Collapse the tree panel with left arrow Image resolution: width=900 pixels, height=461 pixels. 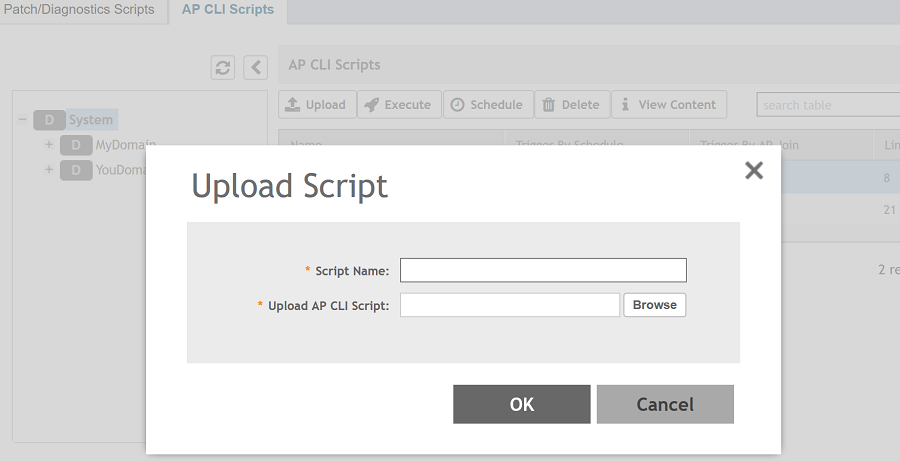(256, 67)
